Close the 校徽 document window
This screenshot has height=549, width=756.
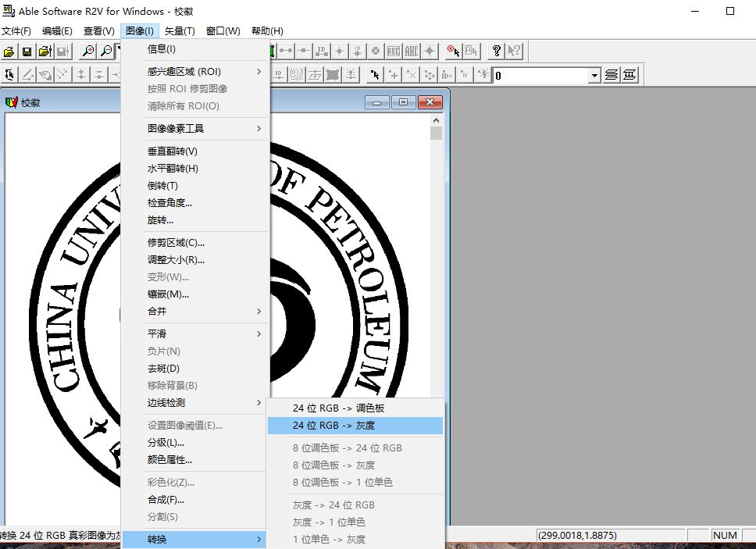coord(430,102)
